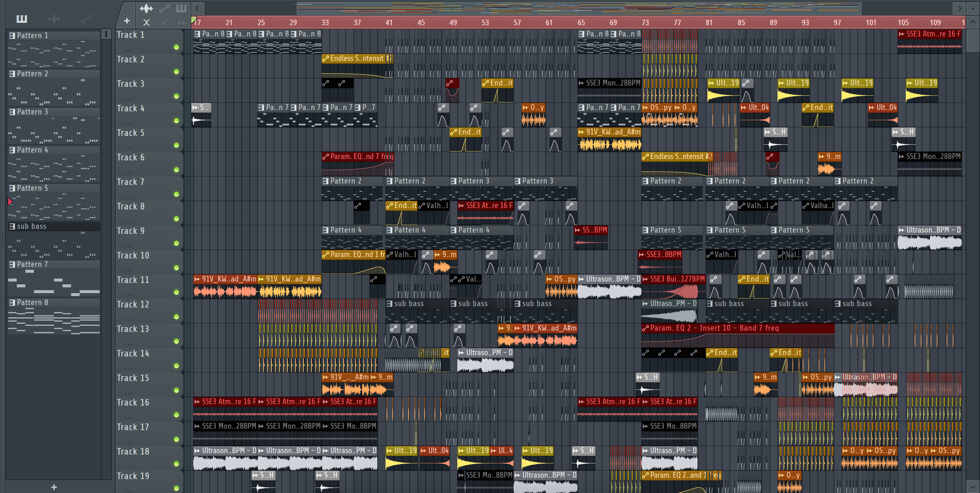
Task: Open clip menu of Param. EQ..nd 7 freq clip
Action: coord(326,157)
